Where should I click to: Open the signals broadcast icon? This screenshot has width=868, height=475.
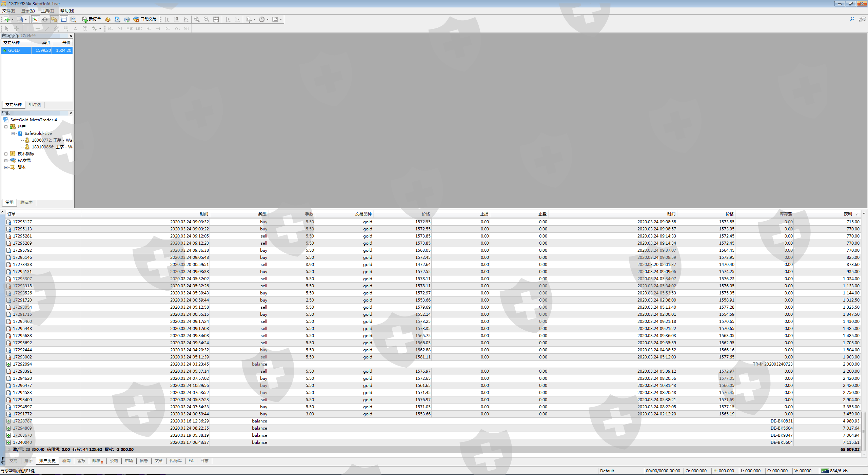[127, 19]
